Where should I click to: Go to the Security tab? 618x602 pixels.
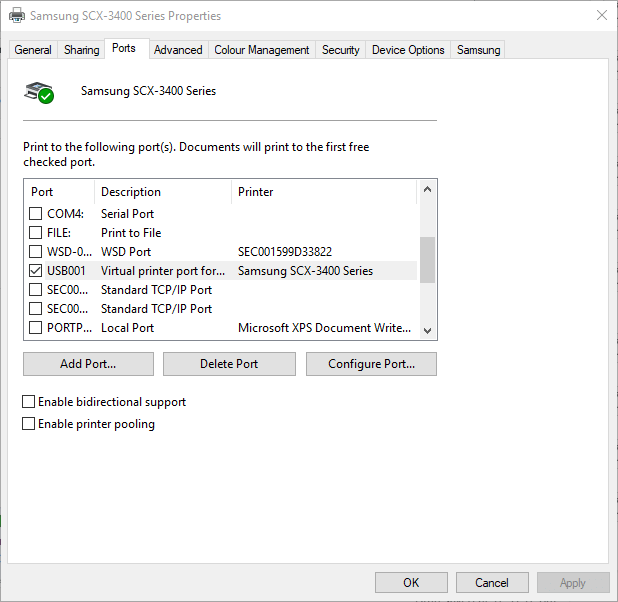tap(341, 50)
